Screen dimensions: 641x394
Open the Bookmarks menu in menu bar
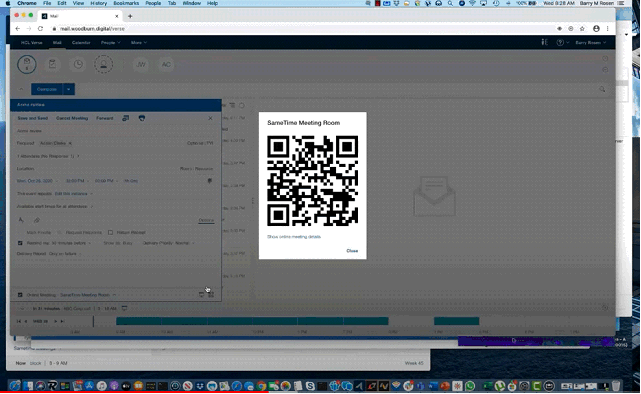coord(126,3)
